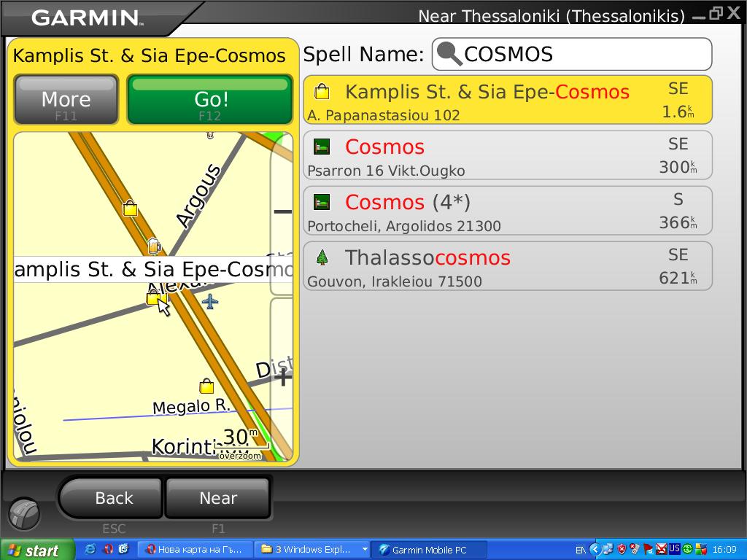The width and height of the screenshot is (747, 560).
Task: Click the EN language indicator
Action: 580,550
